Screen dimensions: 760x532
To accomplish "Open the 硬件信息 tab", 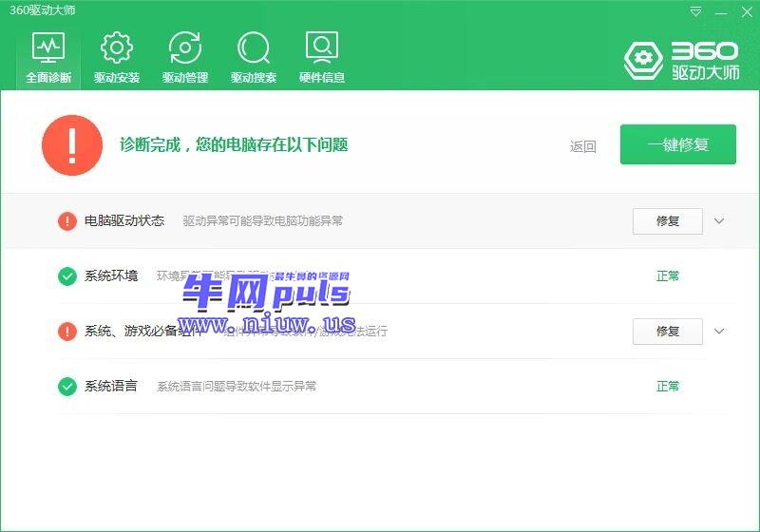I will point(322,58).
